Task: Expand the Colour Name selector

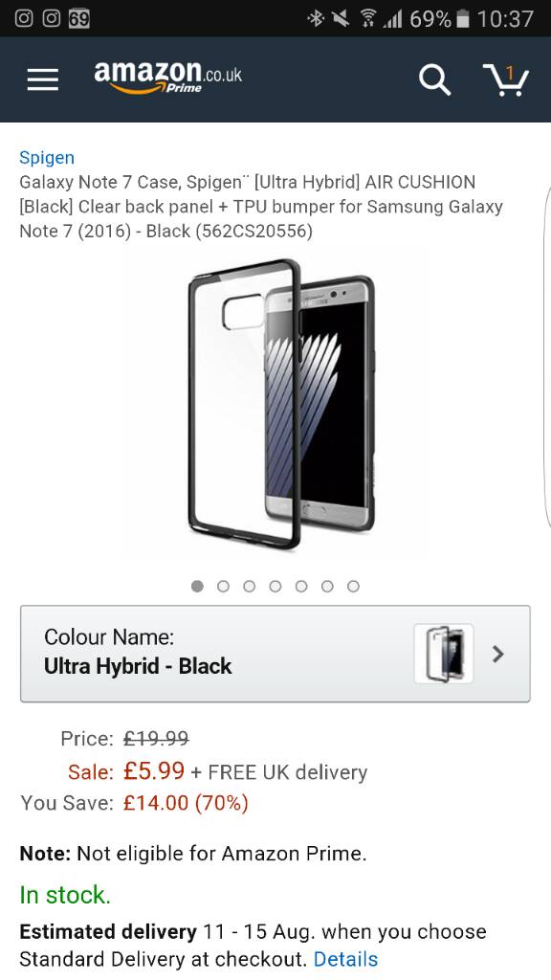Action: (275, 654)
